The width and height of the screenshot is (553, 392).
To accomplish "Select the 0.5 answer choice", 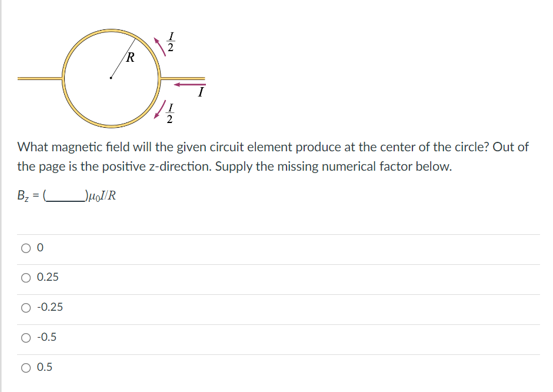I will click(x=25, y=367).
